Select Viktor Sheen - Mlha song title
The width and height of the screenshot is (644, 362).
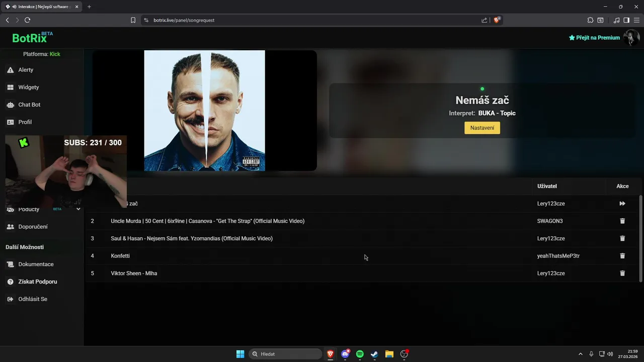pyautogui.click(x=134, y=274)
